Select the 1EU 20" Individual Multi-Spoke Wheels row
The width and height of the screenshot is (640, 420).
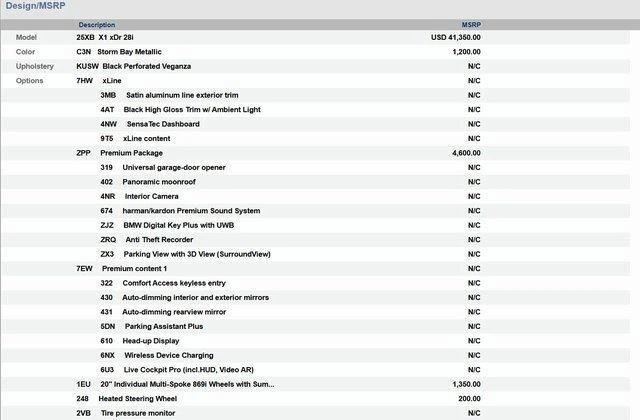point(175,384)
